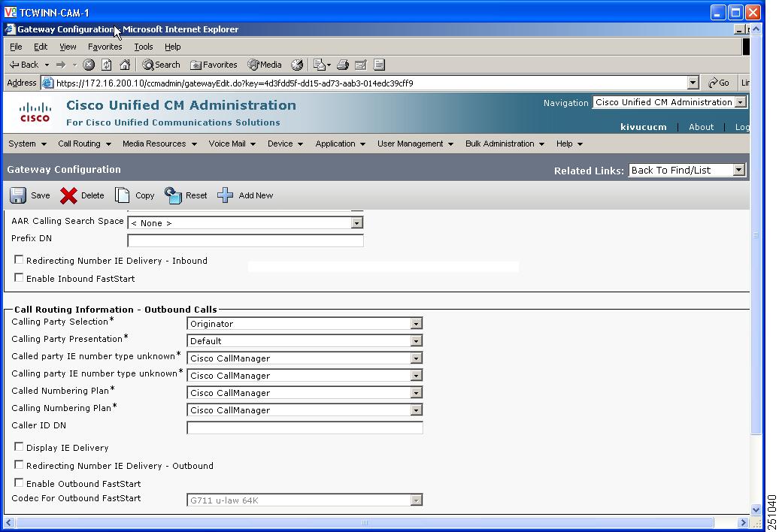Open AAR Calling Search Space dropdown
Screen dimensions: 779x532
point(356,223)
